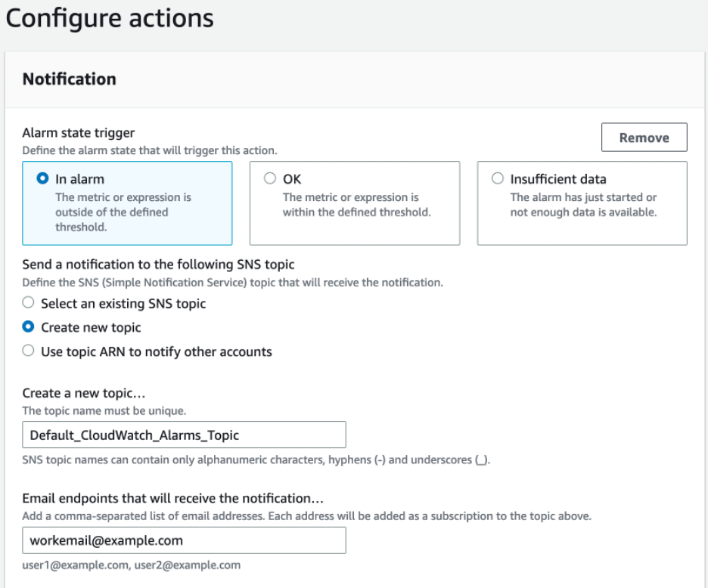Image resolution: width=708 pixels, height=588 pixels.
Task: Enable the "Create new topic" option
Action: tap(28, 326)
